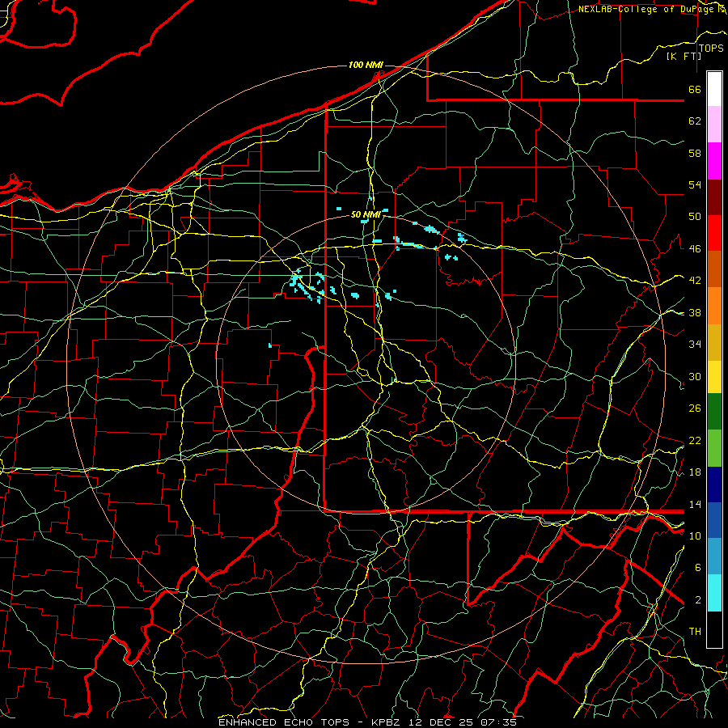Select the 50 legend value
The height and width of the screenshot is (728, 728).
click(x=695, y=217)
